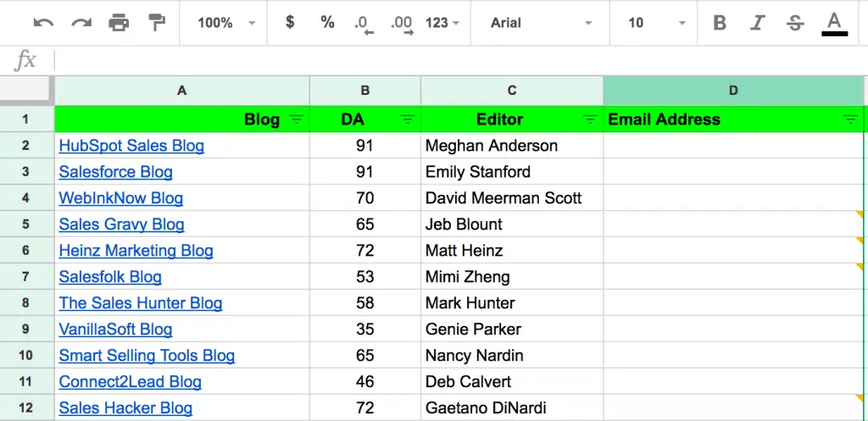Open the filter menu on Editor header

click(590, 119)
